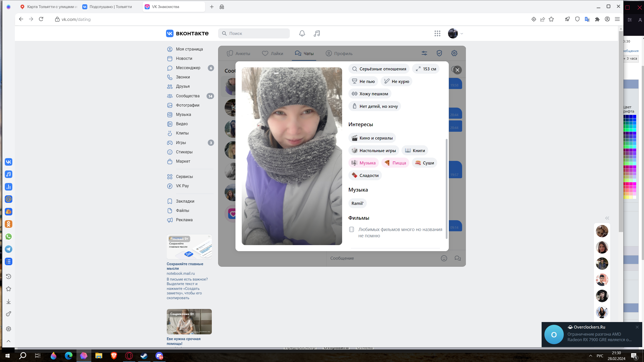Open dating settings gear icon
The image size is (644, 362).
[454, 53]
